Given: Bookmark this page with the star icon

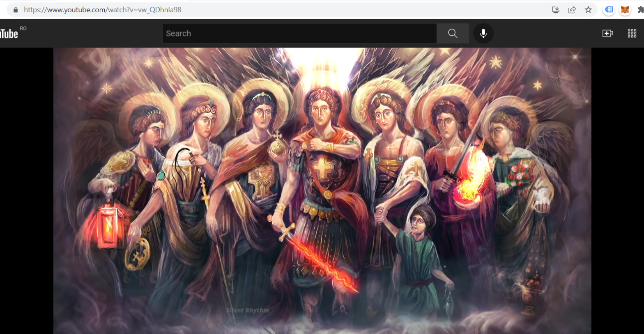Looking at the screenshot, I should point(589,10).
